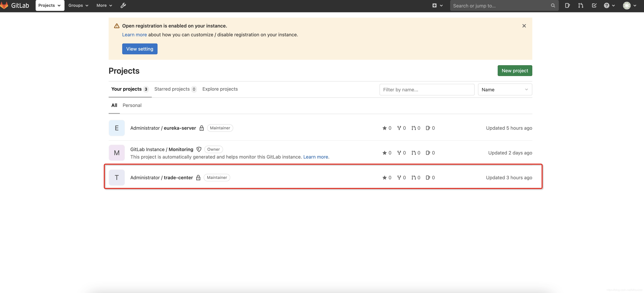Click the E avatar of eureka-server
The width and height of the screenshot is (644, 293).
tap(116, 128)
